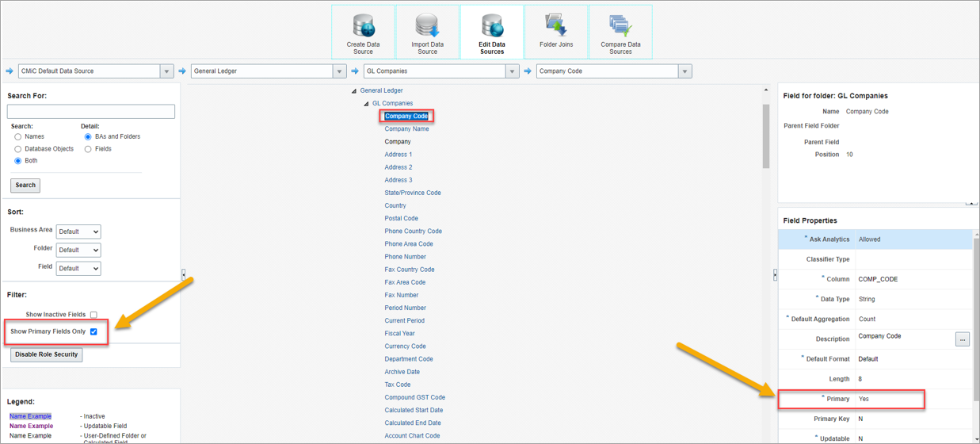Image resolution: width=980 pixels, height=444 pixels.
Task: Select the Address 1 field
Action: [398, 155]
